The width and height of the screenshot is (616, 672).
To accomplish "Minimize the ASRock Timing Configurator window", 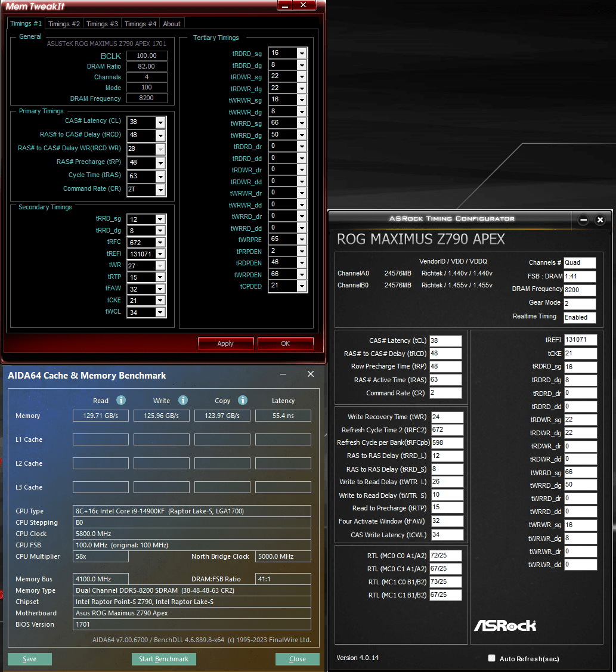I will [x=583, y=220].
